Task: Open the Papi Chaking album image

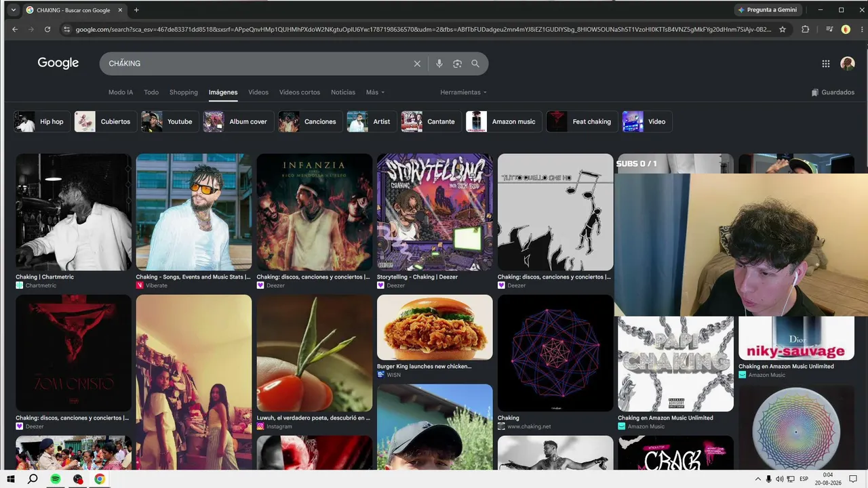Action: coord(675,364)
